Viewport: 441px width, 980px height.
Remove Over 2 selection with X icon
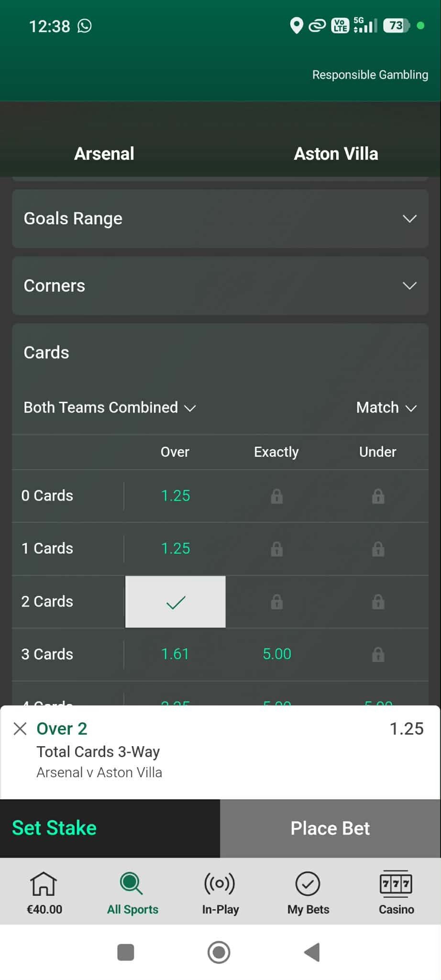tap(20, 729)
